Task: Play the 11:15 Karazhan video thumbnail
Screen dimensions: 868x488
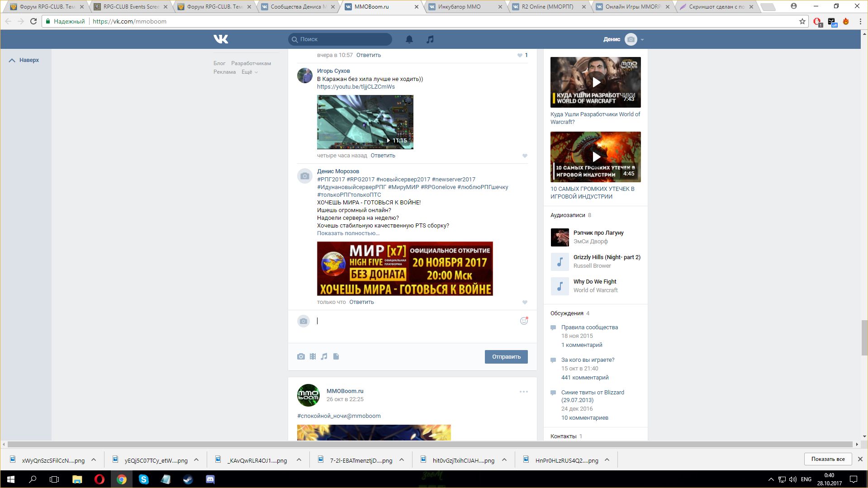Action: (365, 122)
